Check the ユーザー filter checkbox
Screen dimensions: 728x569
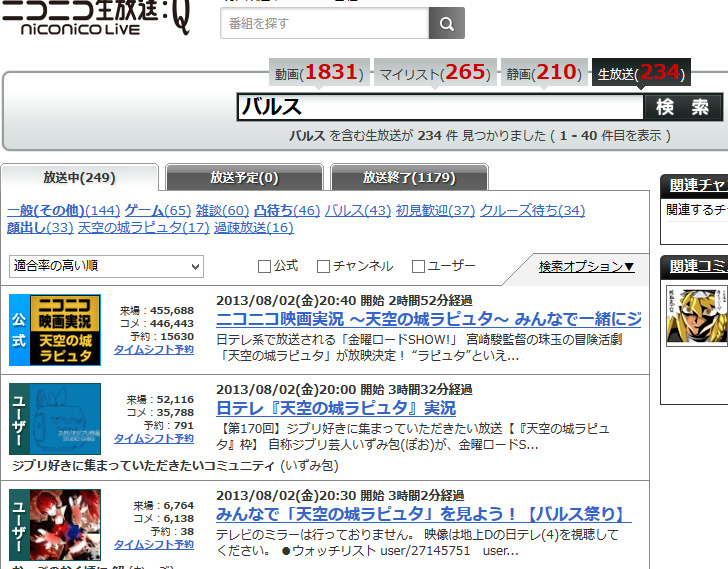pyautogui.click(x=418, y=266)
